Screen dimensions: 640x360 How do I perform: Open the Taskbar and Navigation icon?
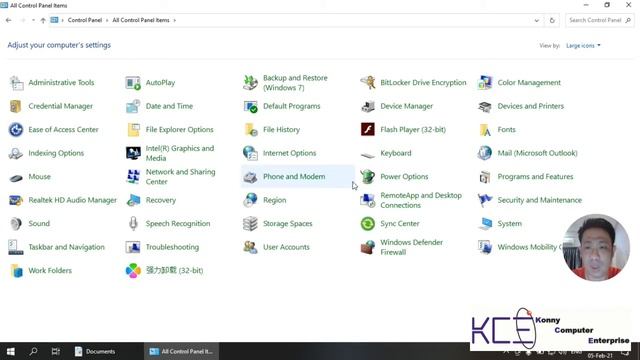pyautogui.click(x=16, y=247)
